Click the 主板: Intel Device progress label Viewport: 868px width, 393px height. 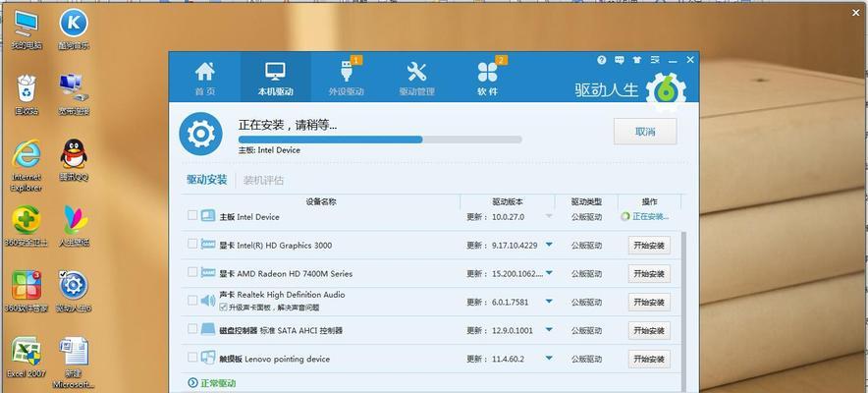(269, 150)
